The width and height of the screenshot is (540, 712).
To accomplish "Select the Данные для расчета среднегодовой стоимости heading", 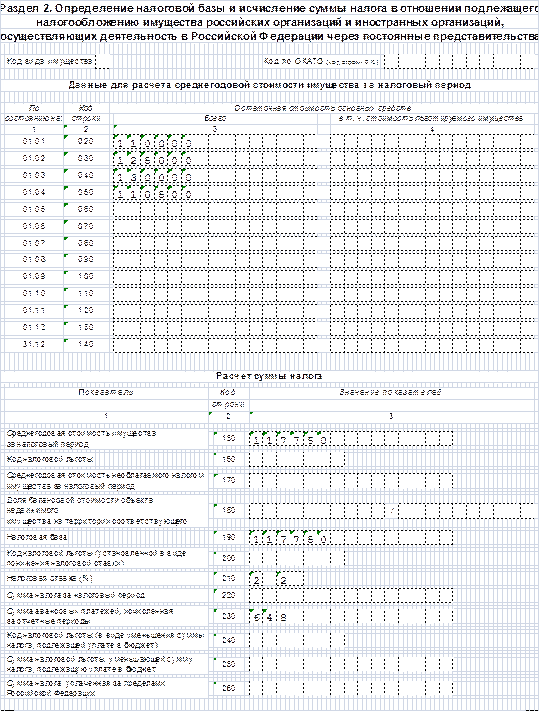I will 270,85.
